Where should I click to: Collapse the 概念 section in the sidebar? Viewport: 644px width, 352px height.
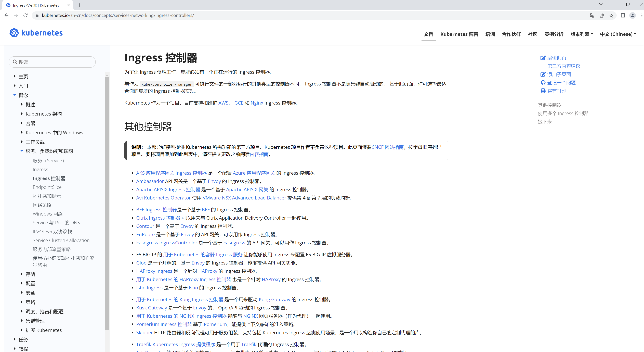(15, 95)
